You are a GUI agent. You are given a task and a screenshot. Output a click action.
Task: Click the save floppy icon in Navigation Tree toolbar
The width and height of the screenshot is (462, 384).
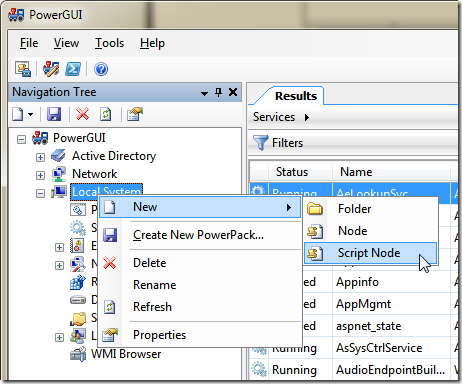pyautogui.click(x=54, y=114)
